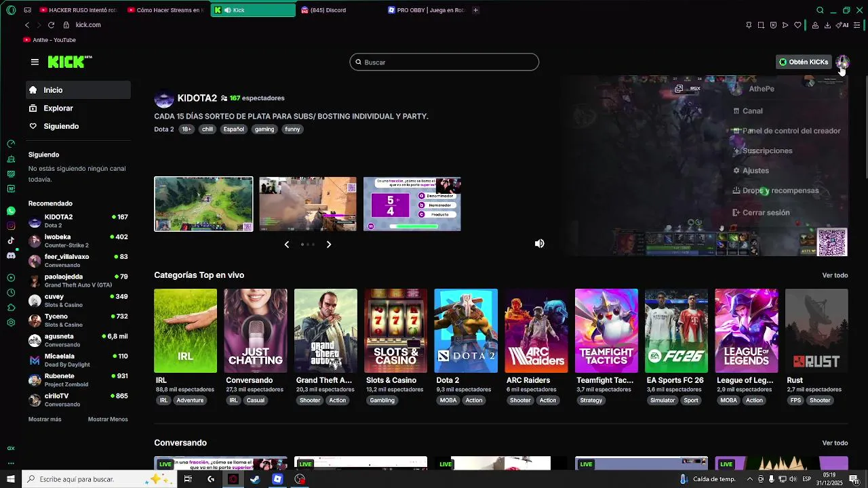The image size is (868, 488).
Task: Take a snapshot with capture icon
Action: click(x=761, y=25)
